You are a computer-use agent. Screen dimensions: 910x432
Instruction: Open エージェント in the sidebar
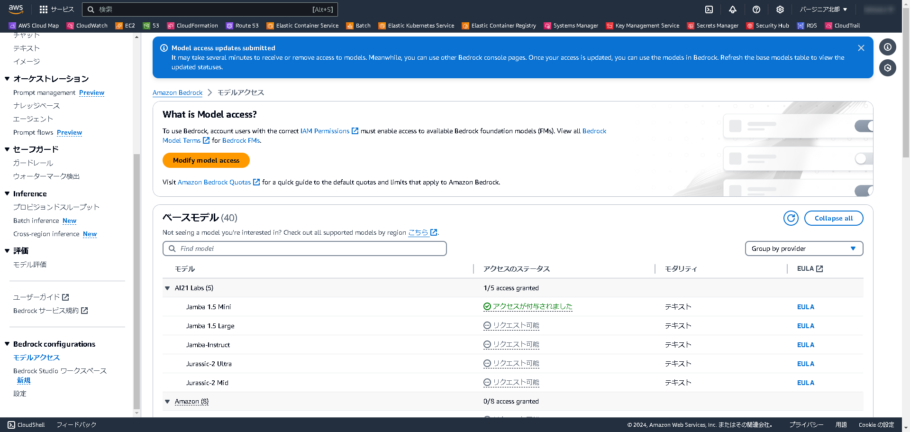tap(33, 119)
